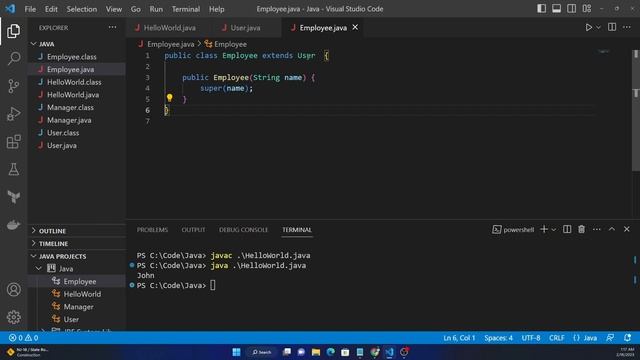Open the Manage gear settings icon
Screen dimensions: 640x360
(13, 317)
